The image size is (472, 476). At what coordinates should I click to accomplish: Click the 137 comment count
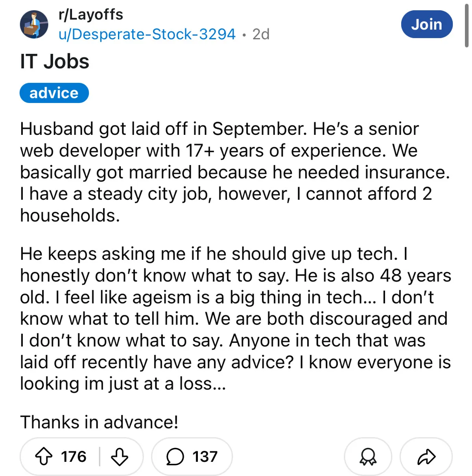coord(205,457)
